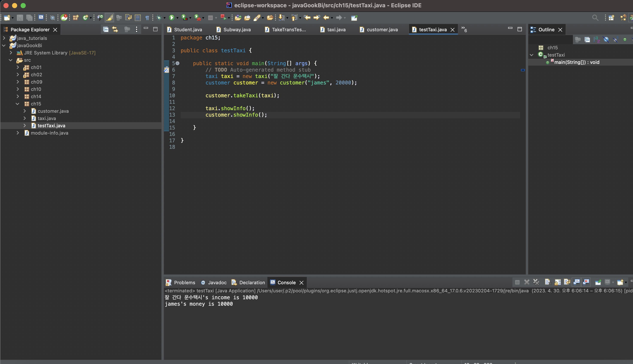The height and width of the screenshot is (364, 633).
Task: Select taxi.java in Package Explorer
Action: [47, 118]
